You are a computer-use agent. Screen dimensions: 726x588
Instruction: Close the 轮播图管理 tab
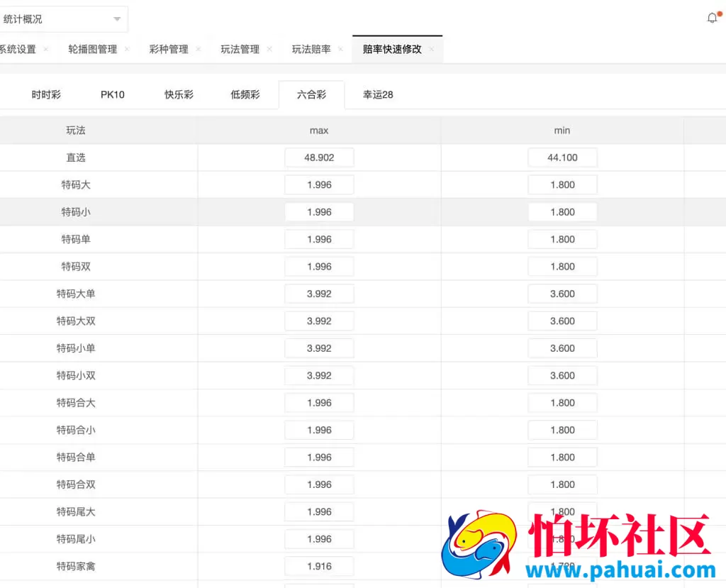126,50
